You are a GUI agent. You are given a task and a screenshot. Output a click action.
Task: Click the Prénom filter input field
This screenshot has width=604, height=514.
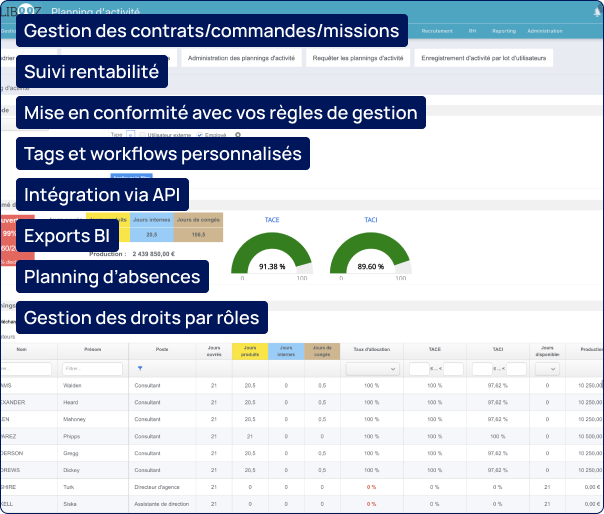(92, 369)
